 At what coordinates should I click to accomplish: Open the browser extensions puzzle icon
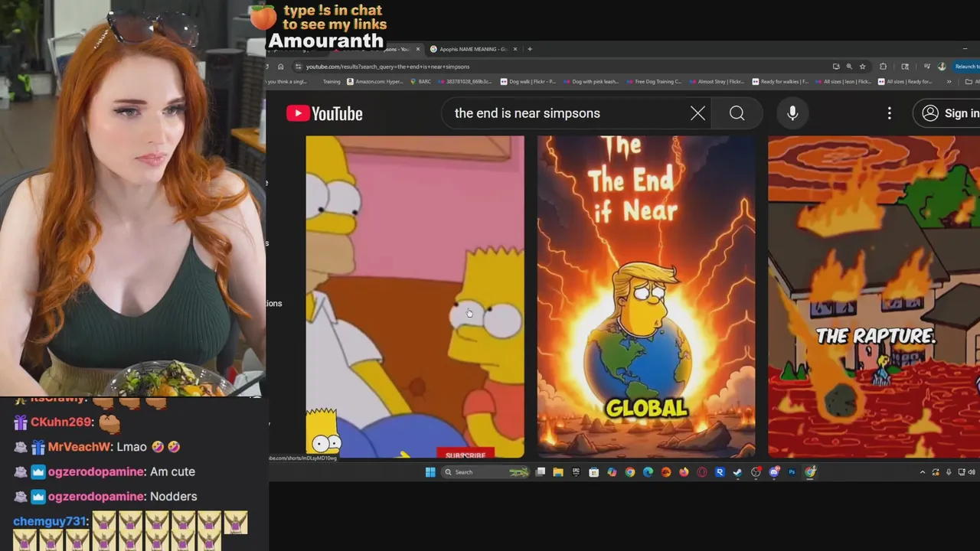tap(883, 67)
